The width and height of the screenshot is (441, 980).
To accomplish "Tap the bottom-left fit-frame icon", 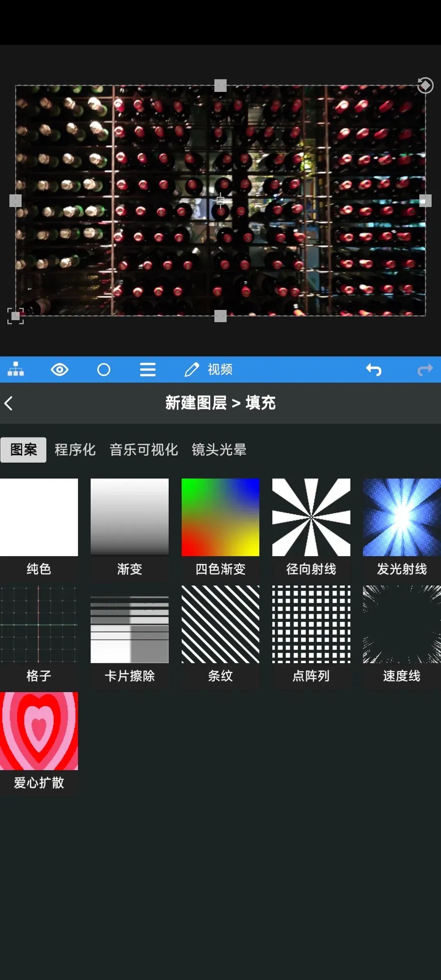I will [16, 316].
